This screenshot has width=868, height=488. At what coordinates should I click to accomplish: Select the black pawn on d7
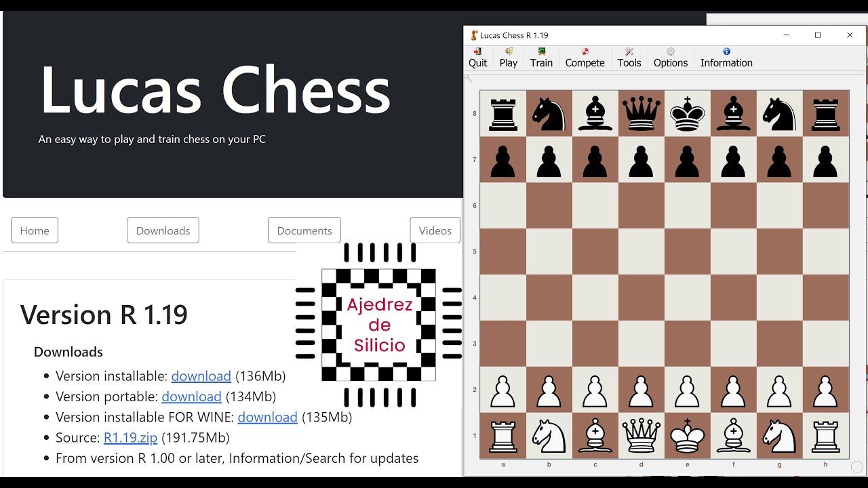pos(642,159)
